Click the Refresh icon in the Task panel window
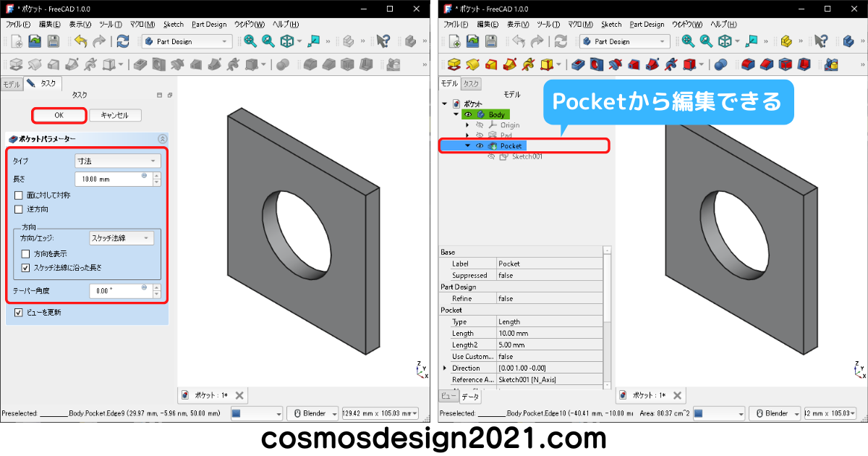Viewport: 868px width, 456px height. tap(123, 41)
